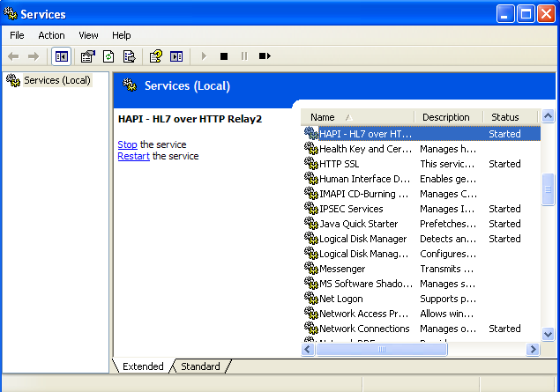Click the Restart Service toolbar button
Screen dimensions: 560x392
coord(265,56)
